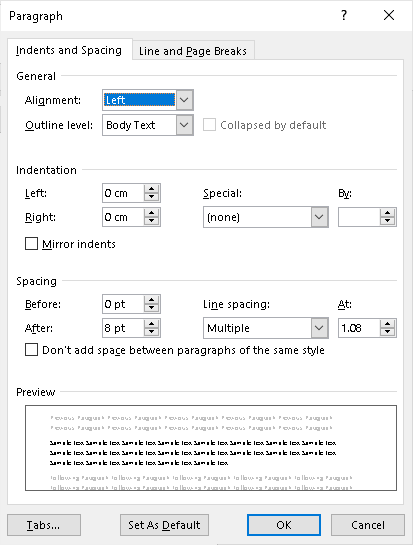The height and width of the screenshot is (545, 413).
Task: Increase Before spacing using up arrow
Action: click(x=152, y=300)
